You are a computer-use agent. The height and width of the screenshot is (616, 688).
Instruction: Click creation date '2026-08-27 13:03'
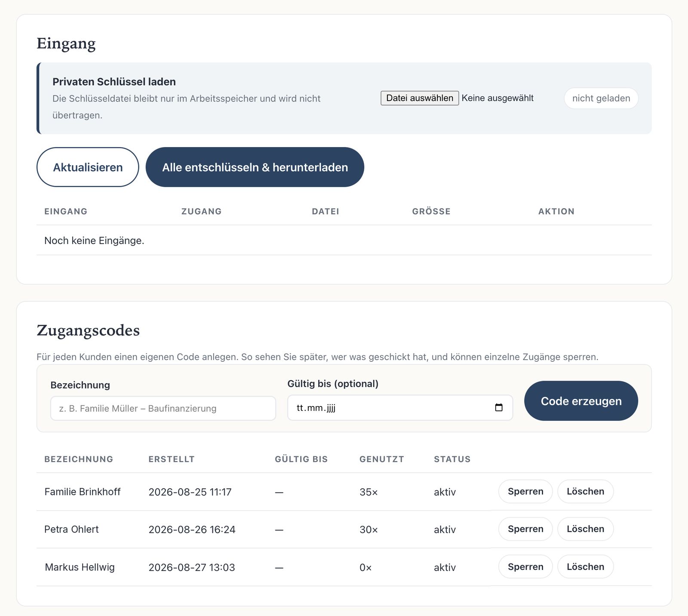(192, 567)
